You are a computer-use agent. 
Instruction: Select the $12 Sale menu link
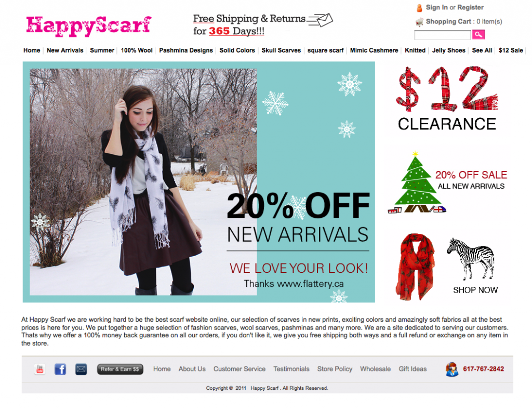coord(511,50)
